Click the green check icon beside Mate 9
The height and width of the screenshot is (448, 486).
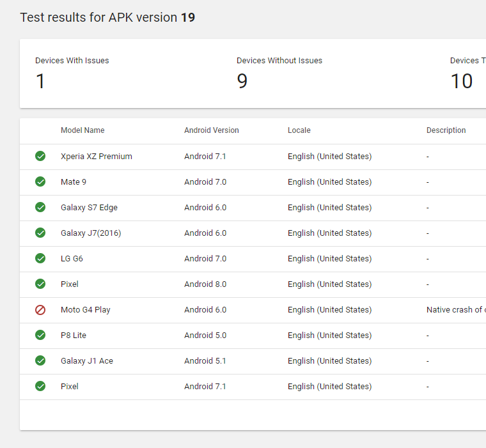pyautogui.click(x=40, y=182)
